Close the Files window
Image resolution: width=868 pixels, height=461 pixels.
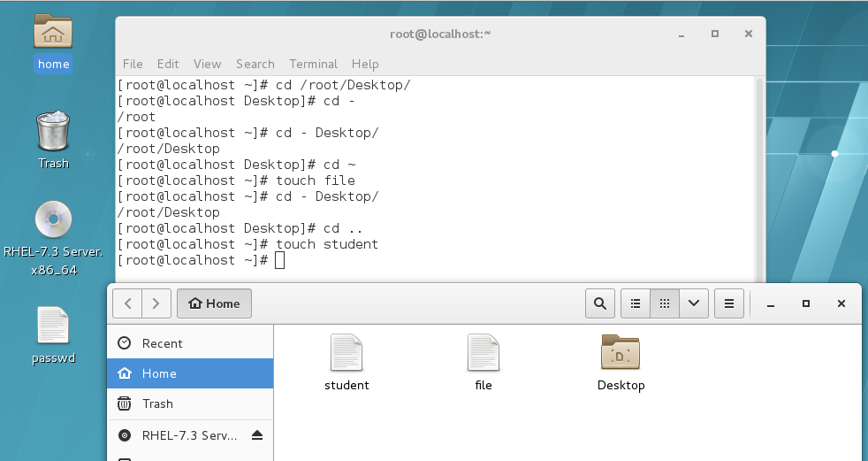(841, 303)
